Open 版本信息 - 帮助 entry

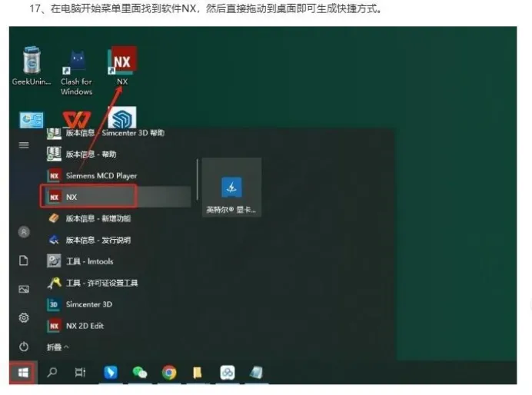tap(81, 154)
